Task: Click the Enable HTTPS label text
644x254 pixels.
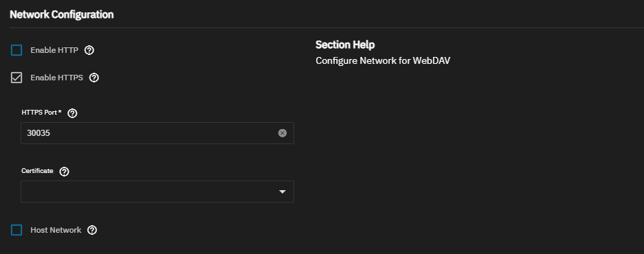Action: click(x=56, y=78)
